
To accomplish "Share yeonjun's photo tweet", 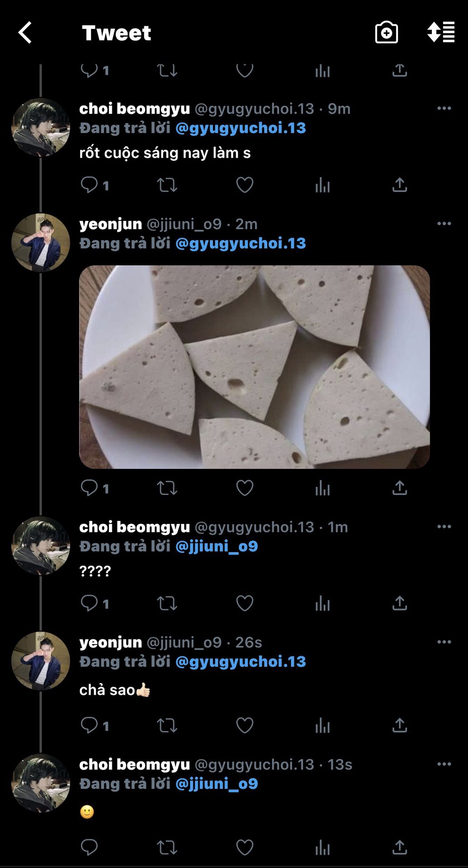I will [x=400, y=488].
